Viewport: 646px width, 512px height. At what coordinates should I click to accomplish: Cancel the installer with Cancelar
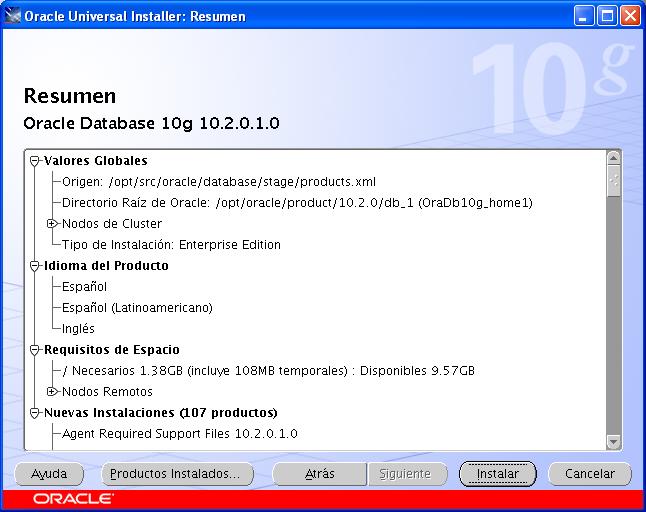(590, 474)
